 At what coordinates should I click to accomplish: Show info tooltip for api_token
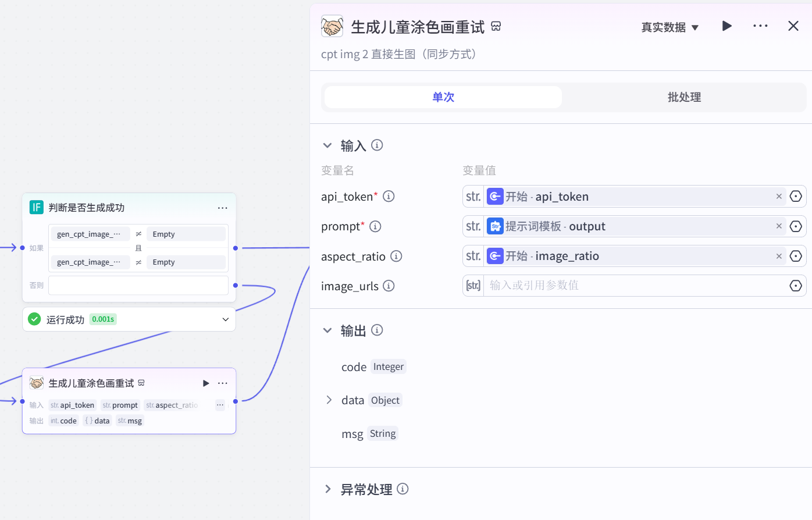[x=389, y=196]
